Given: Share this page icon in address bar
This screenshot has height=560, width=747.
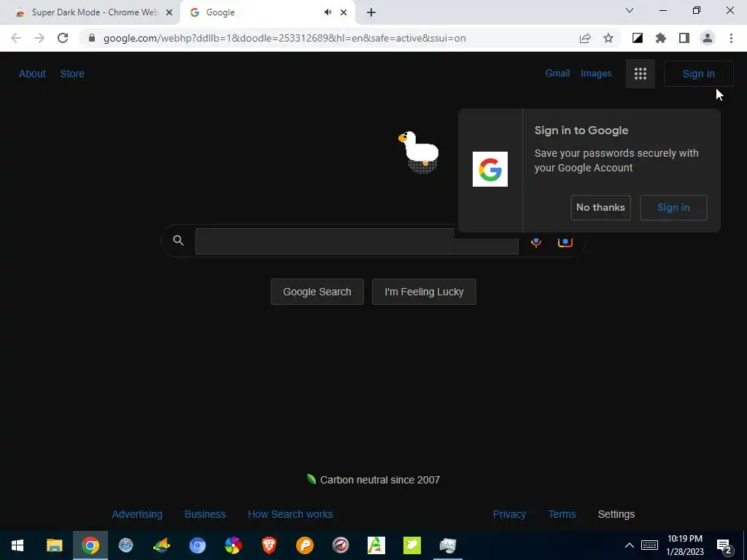Looking at the screenshot, I should tap(585, 38).
